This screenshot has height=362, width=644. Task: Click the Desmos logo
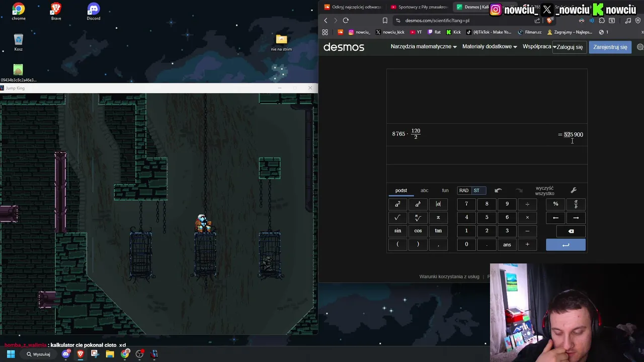tap(344, 47)
